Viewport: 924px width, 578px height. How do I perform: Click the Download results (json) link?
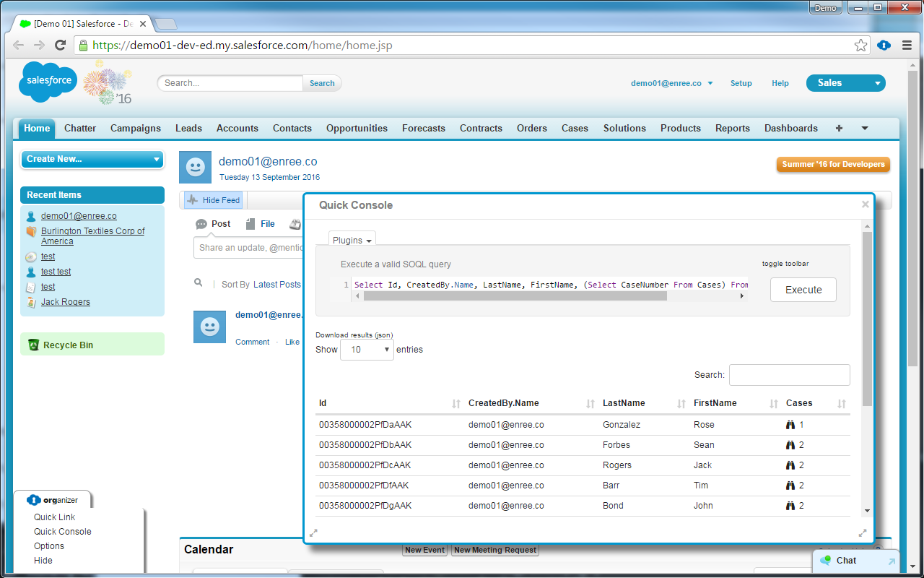[x=353, y=335]
